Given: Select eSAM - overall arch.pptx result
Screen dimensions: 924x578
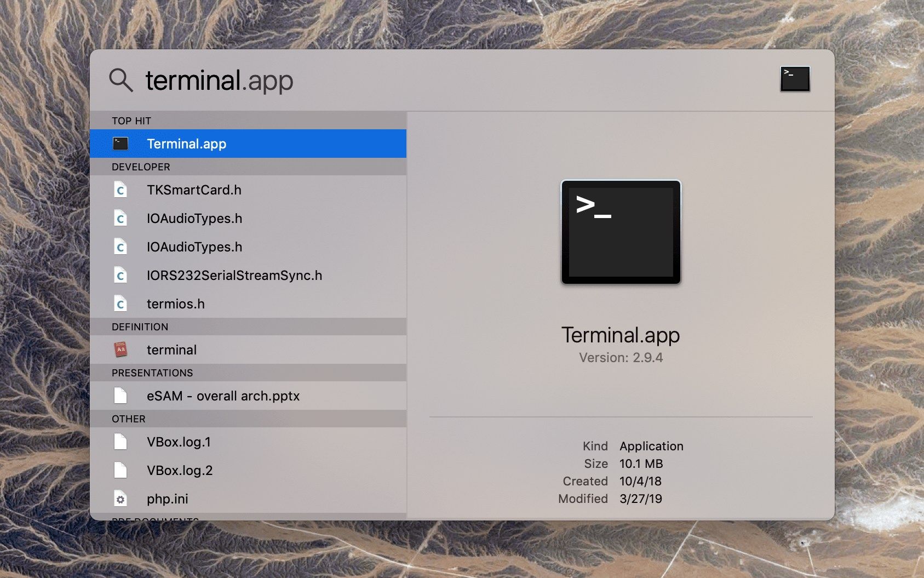Looking at the screenshot, I should click(x=248, y=396).
